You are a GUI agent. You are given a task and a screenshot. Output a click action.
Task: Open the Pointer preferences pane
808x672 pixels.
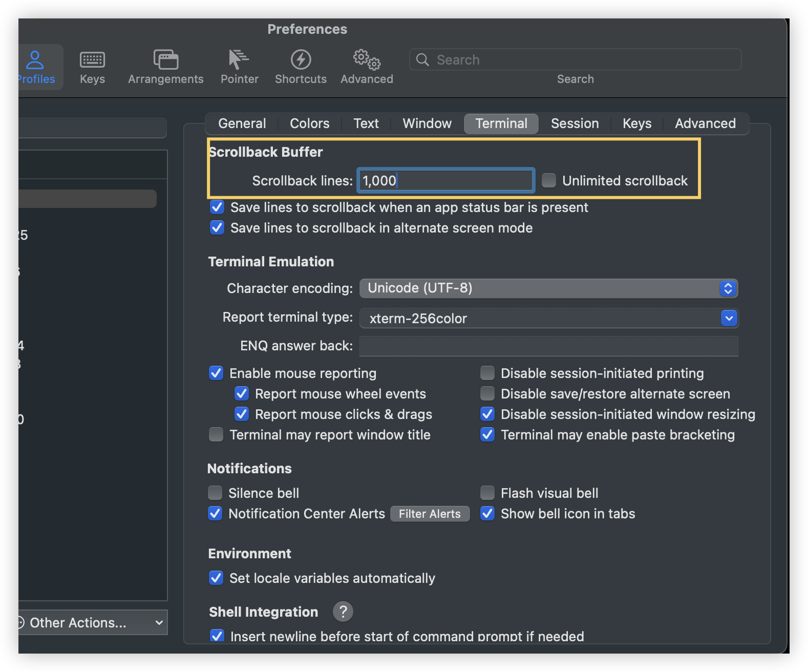coord(239,67)
